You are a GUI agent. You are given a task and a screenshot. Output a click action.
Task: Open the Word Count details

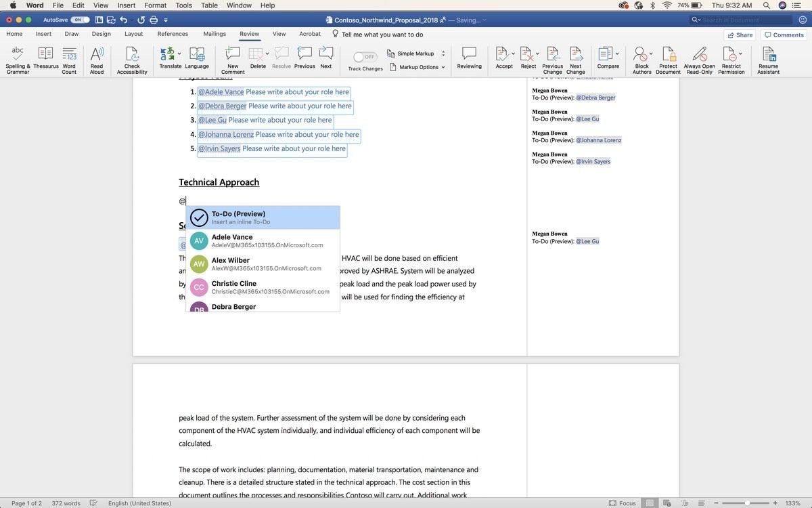(69, 59)
